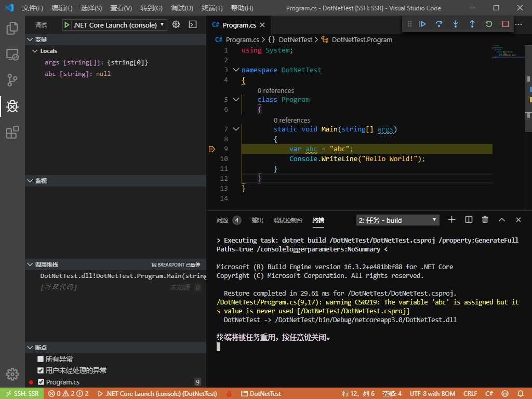Open the feedback smiley in status bar
Viewport: 532px width, 399px height.
[x=505, y=394]
